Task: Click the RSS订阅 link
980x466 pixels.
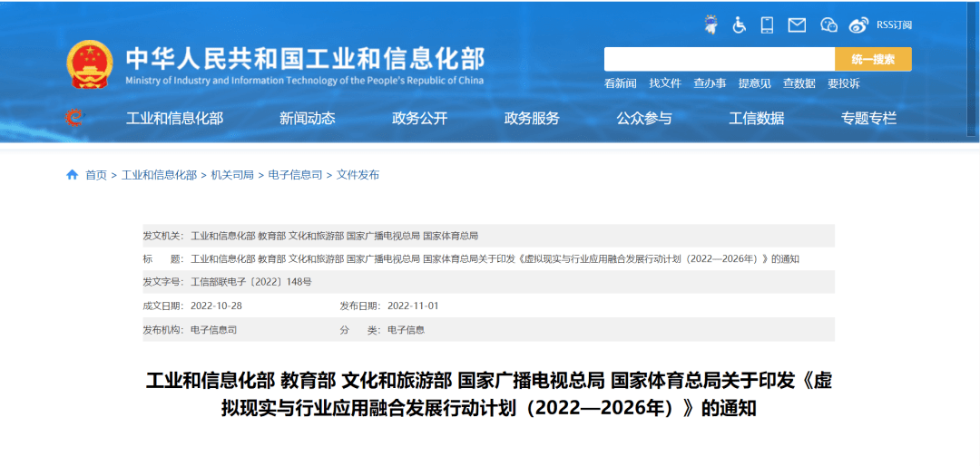Action: coord(894,25)
